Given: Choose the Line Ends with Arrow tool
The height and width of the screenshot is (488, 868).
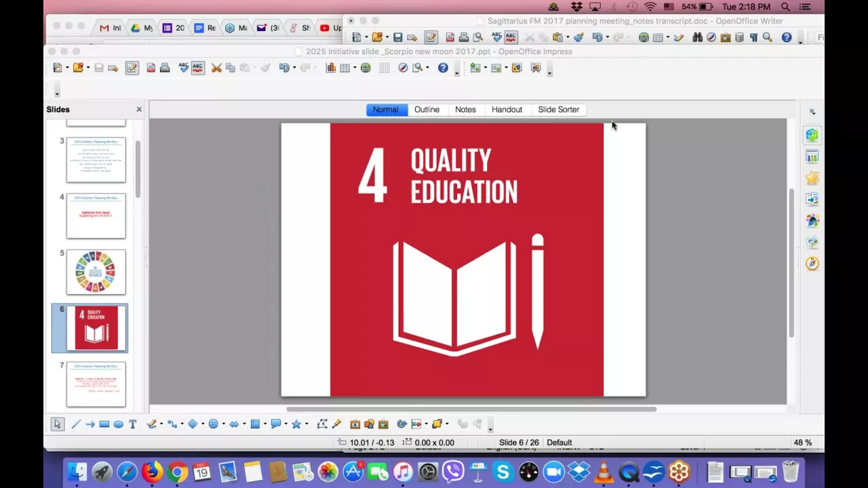Looking at the screenshot, I should tap(90, 424).
